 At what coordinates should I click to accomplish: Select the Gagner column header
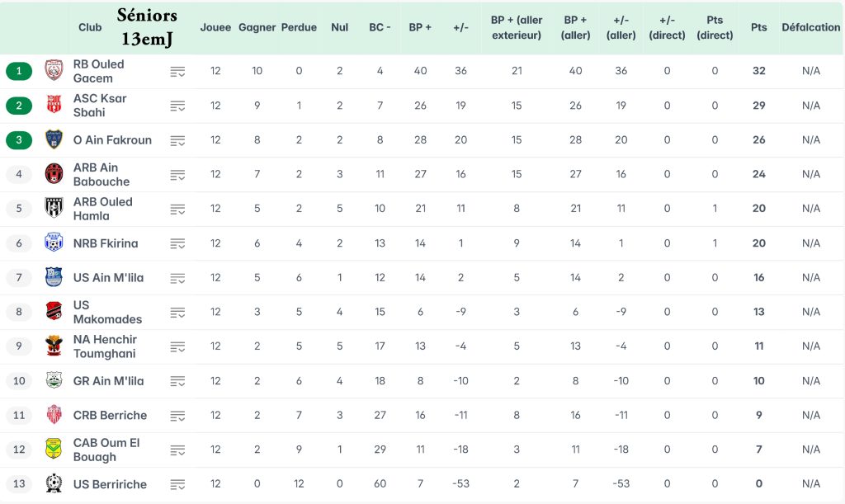pyautogui.click(x=257, y=27)
